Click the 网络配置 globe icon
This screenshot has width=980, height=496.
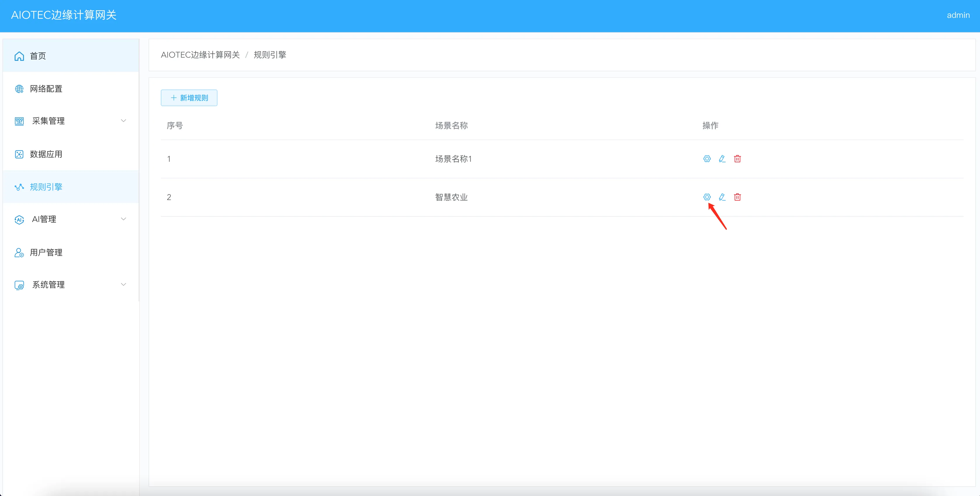click(x=19, y=89)
